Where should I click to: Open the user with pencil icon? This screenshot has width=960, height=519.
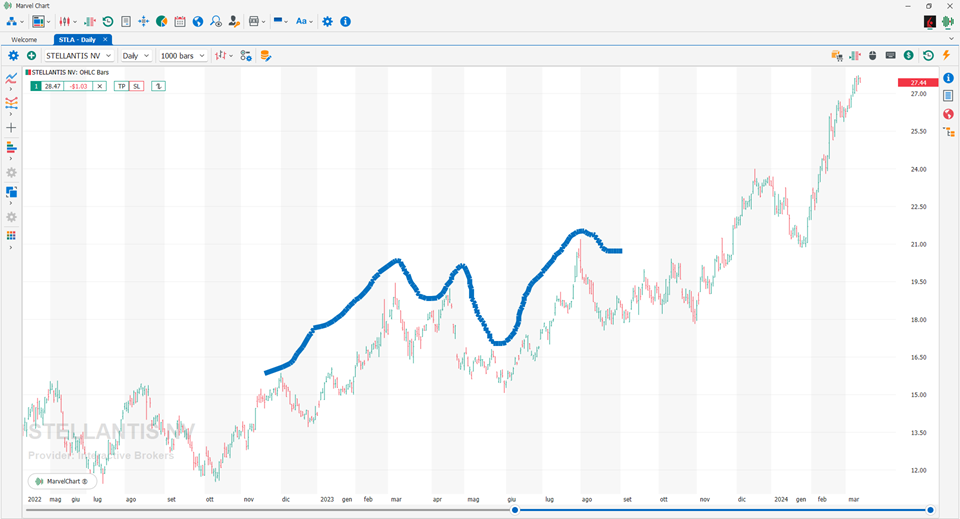coord(234,21)
